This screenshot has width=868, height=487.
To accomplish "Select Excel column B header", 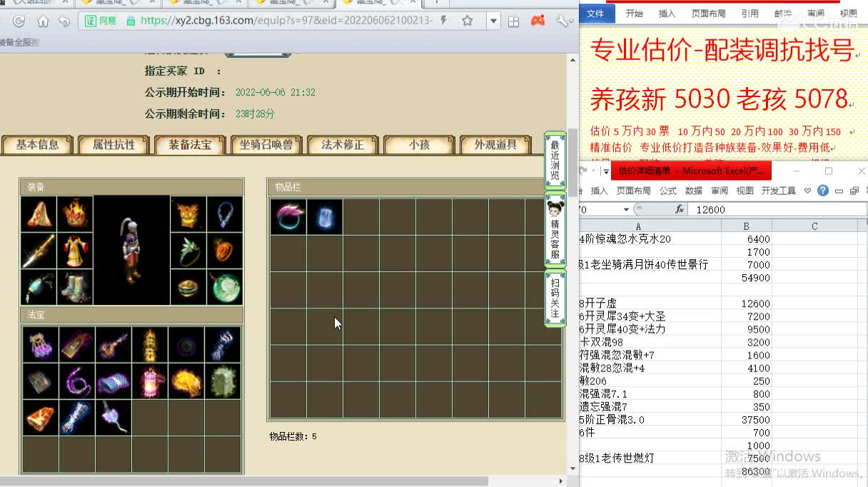I will pyautogui.click(x=747, y=226).
